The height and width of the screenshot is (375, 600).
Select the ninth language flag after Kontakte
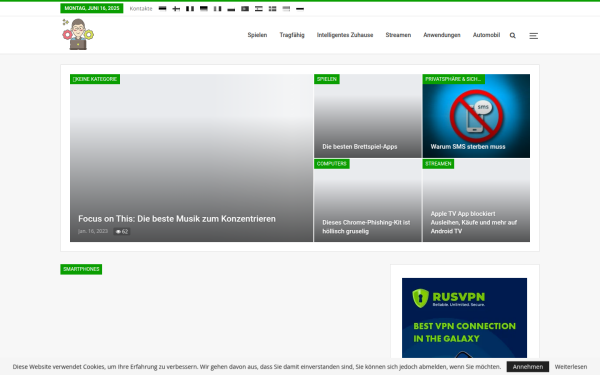pyautogui.click(x=272, y=8)
